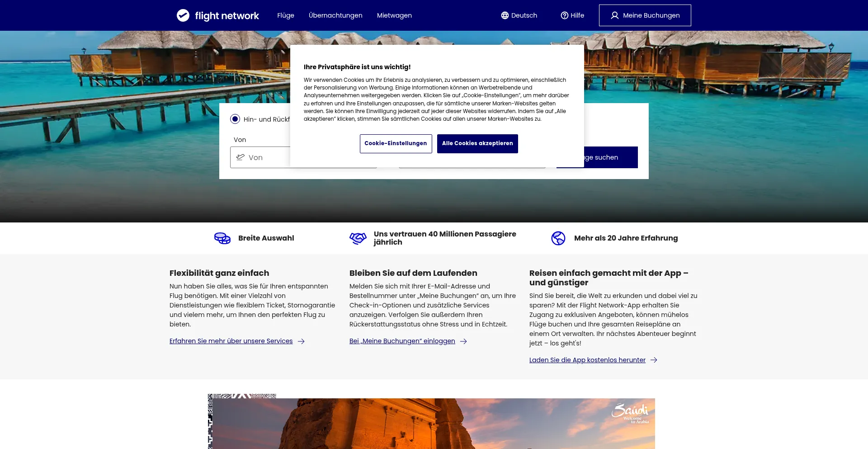Open the Hilfe page
The image size is (868, 449).
coord(572,15)
